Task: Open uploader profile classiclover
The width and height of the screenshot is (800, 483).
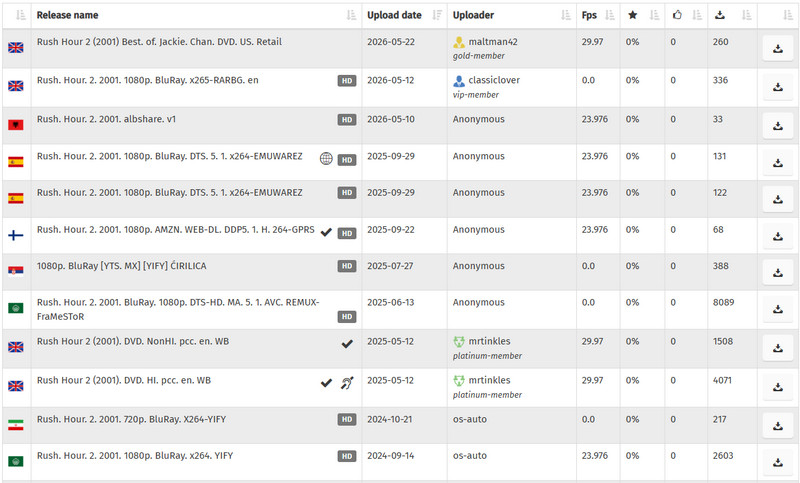Action: point(494,80)
